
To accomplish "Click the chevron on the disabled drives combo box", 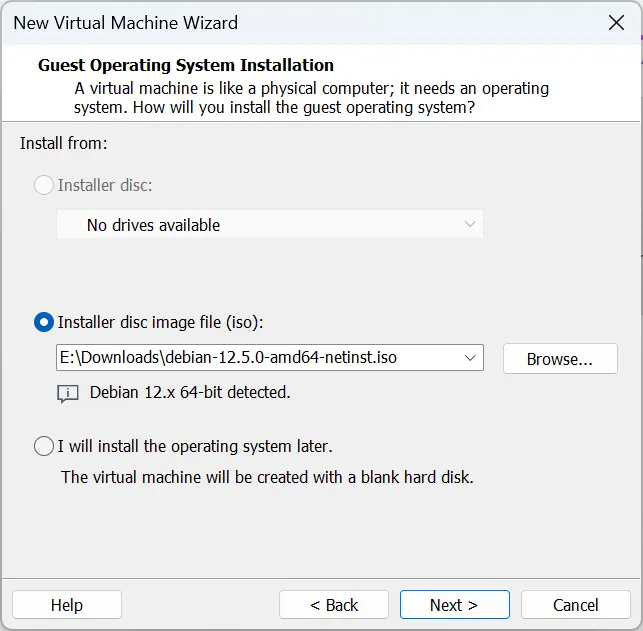I will tap(470, 225).
